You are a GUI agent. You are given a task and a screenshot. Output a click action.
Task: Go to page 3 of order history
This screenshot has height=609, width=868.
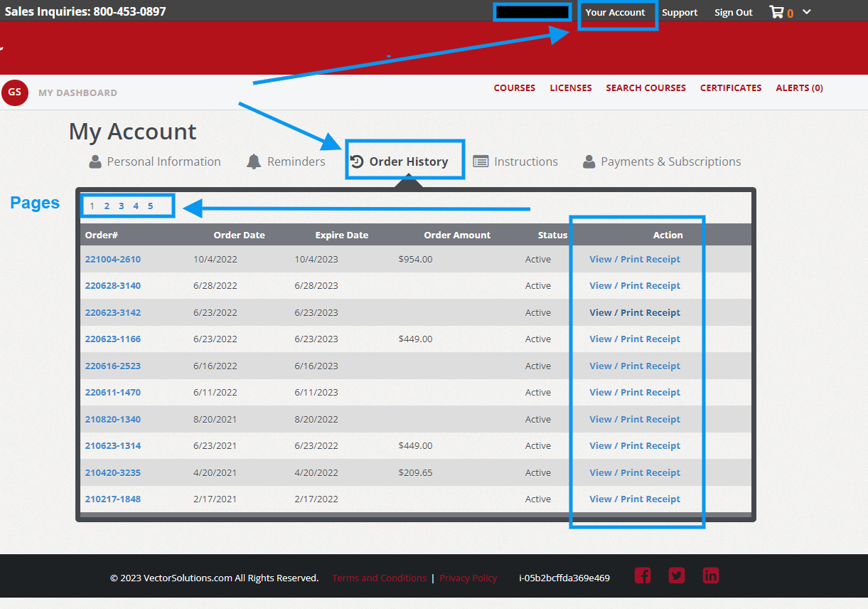tap(121, 206)
